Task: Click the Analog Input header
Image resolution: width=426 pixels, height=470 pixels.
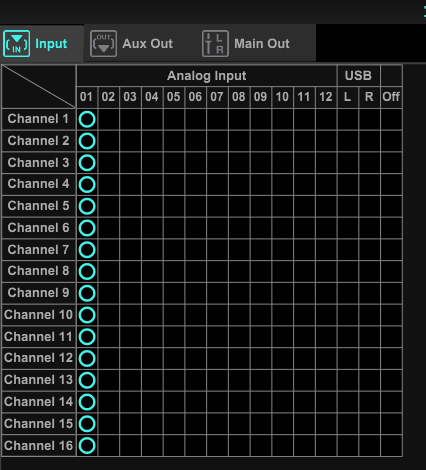Action: pos(207,76)
